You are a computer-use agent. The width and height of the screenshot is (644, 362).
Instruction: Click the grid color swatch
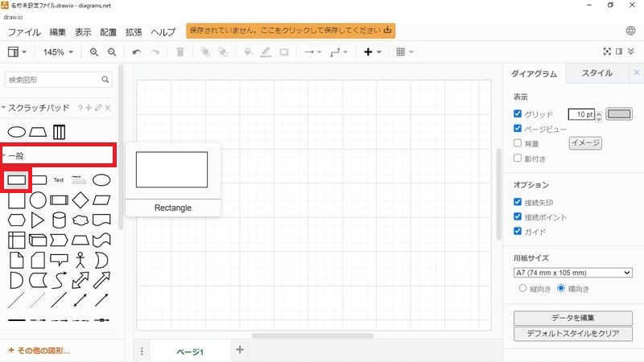pos(619,114)
